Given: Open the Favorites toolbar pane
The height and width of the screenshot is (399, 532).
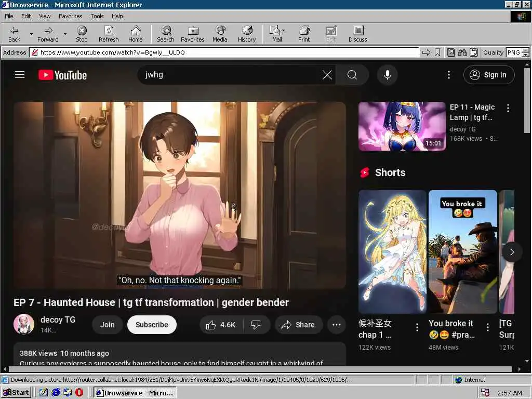Looking at the screenshot, I should pos(192,34).
